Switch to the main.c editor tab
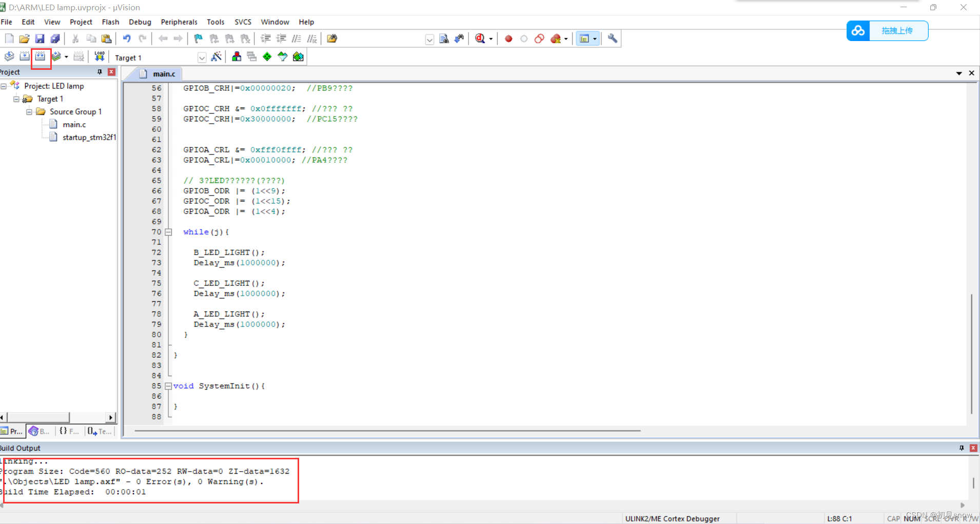The image size is (980, 524). coord(158,74)
